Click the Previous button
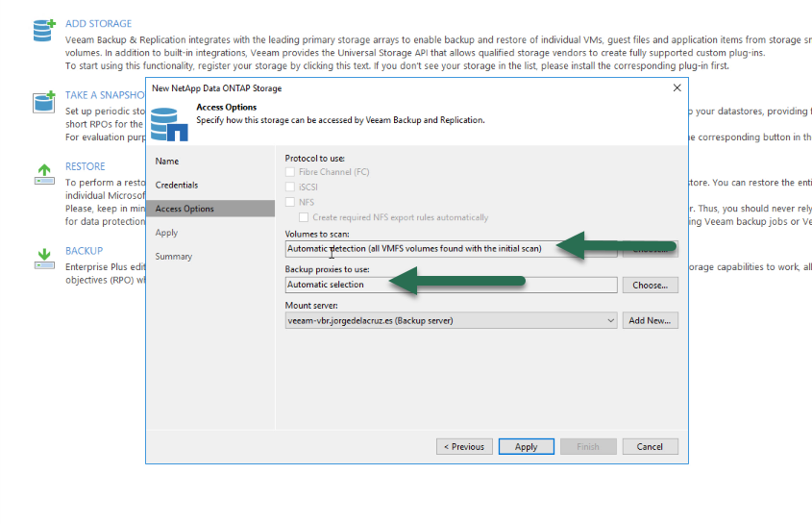 [x=464, y=447]
